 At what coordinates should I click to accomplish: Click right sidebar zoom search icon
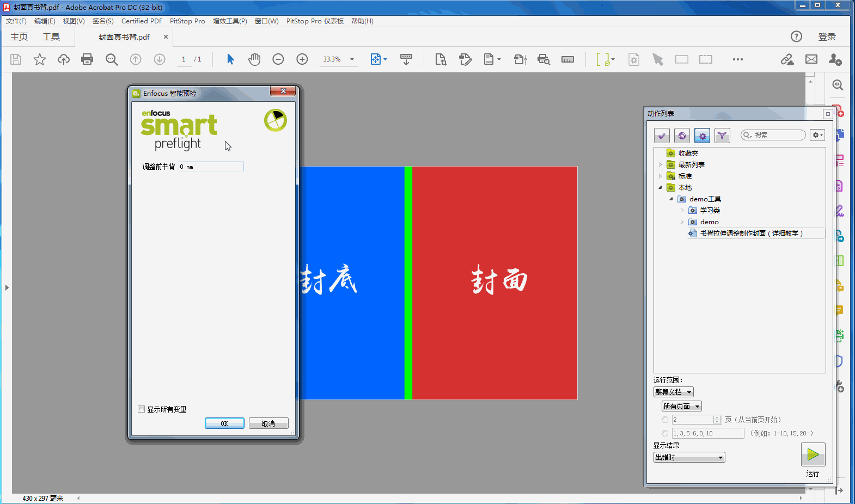[838, 85]
